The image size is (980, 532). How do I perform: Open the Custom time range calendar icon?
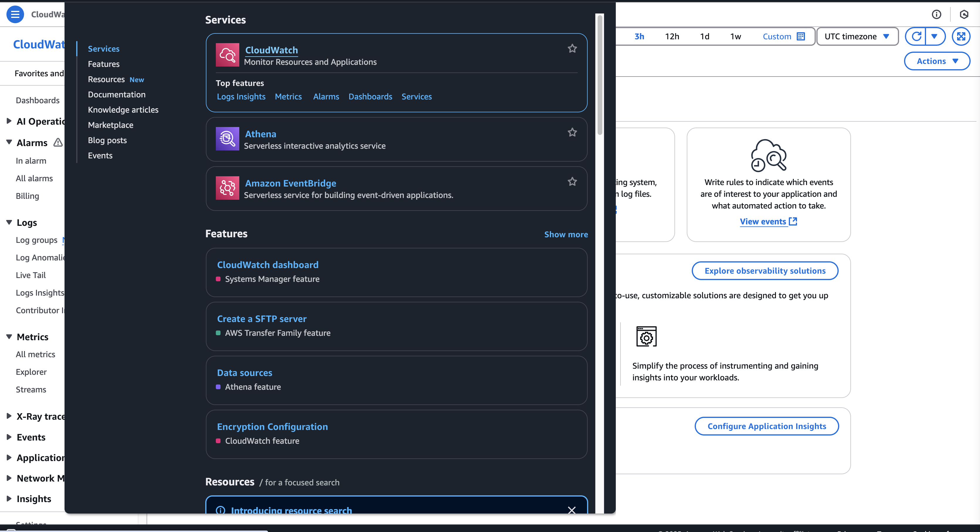[801, 37]
